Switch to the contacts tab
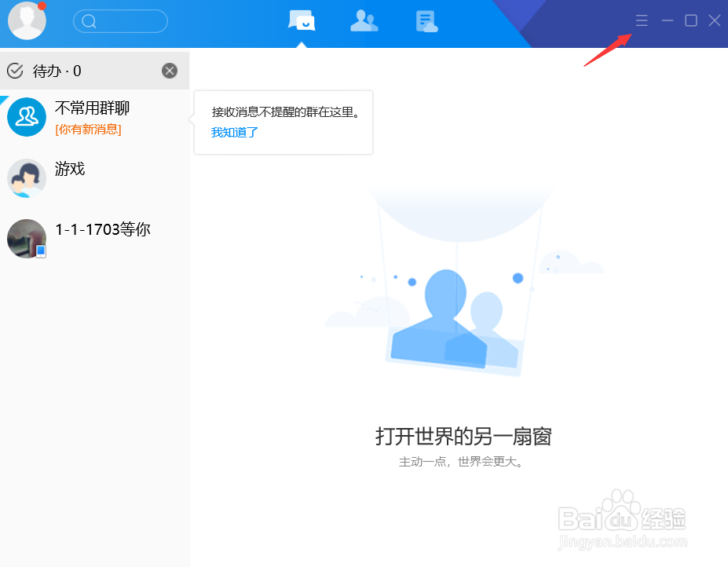This screenshot has width=728, height=567. (364, 21)
